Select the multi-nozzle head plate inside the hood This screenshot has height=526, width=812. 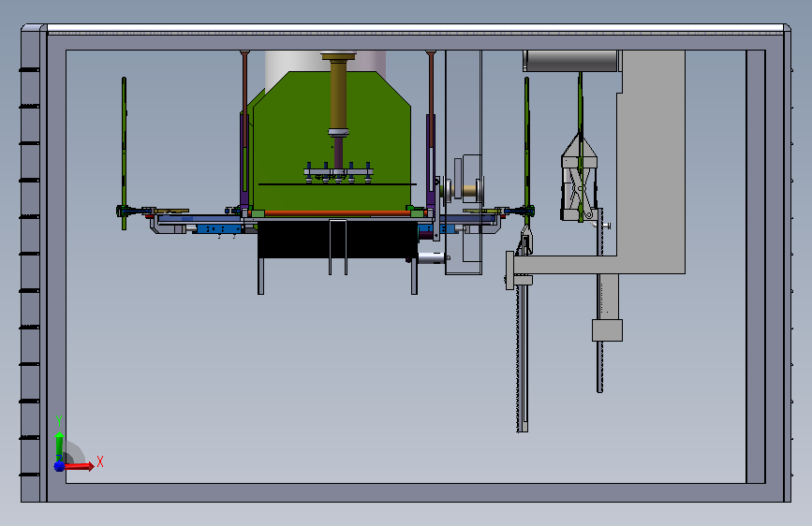[338, 172]
